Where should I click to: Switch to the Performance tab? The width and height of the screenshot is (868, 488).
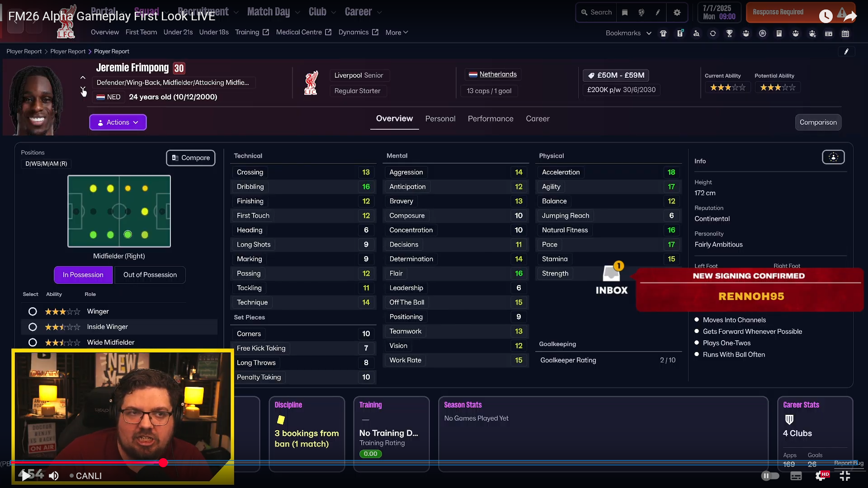pos(491,119)
